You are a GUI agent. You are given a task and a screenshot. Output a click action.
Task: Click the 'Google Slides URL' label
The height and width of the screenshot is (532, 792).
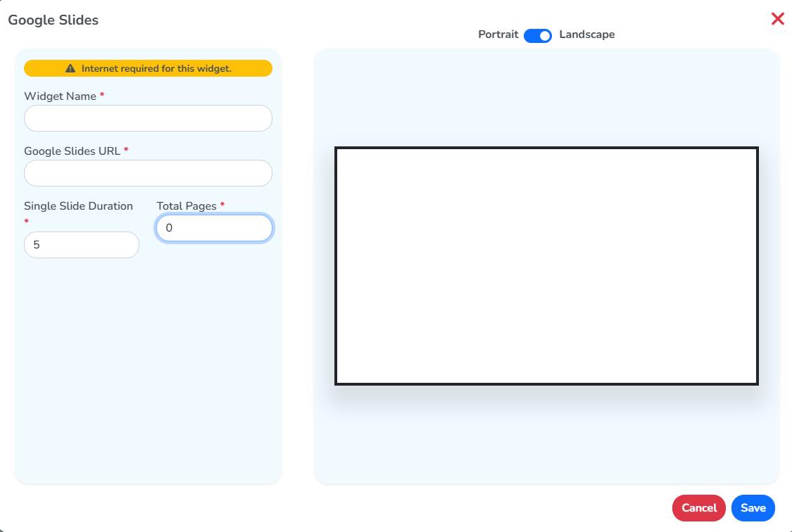(73, 151)
